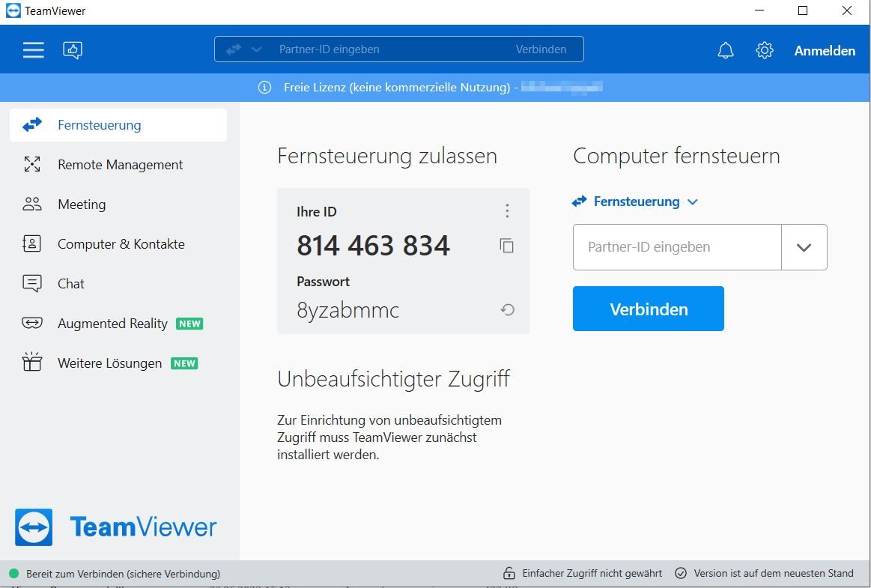871x588 pixels.
Task: Select Remote Management in the sidebar
Action: click(120, 165)
